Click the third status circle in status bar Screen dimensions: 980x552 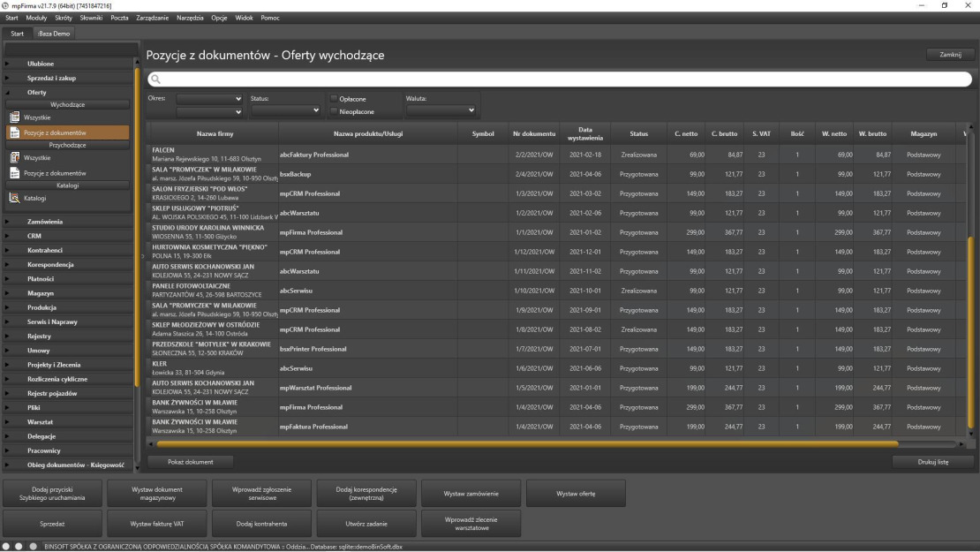pos(34,547)
